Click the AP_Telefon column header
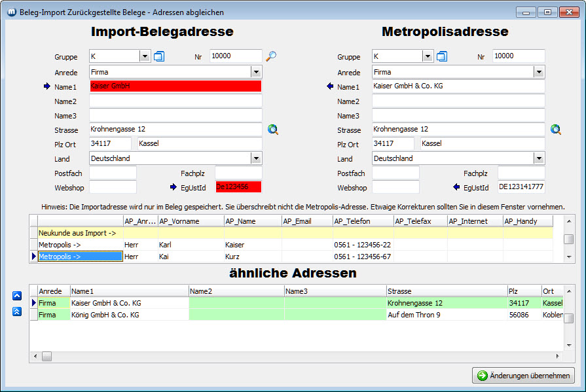 (362, 221)
